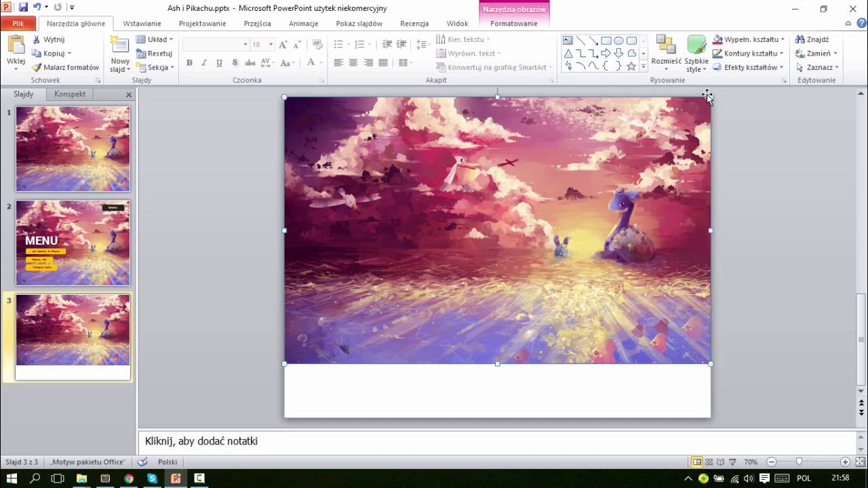Switch to normal view in status bar
This screenshot has height=488, width=868.
click(696, 462)
